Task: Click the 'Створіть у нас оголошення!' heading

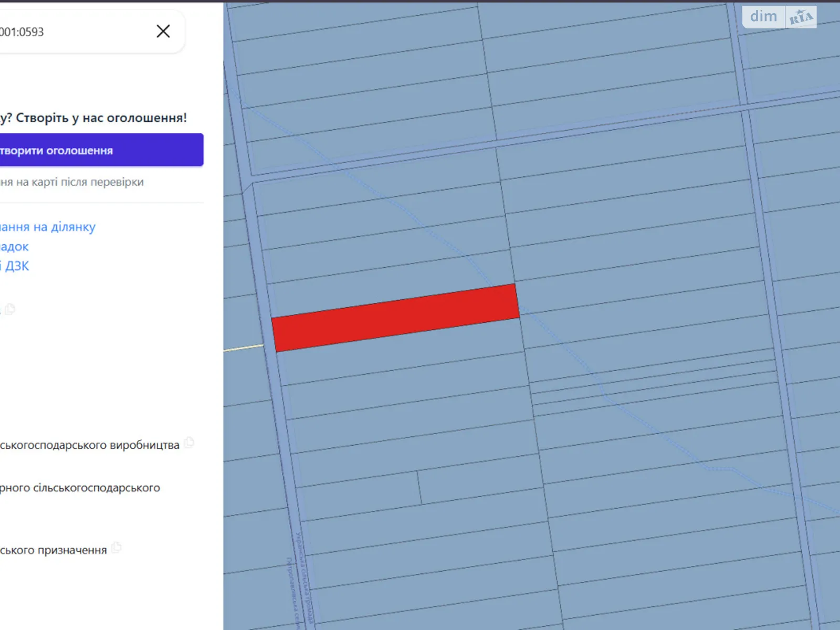Action: pos(94,118)
